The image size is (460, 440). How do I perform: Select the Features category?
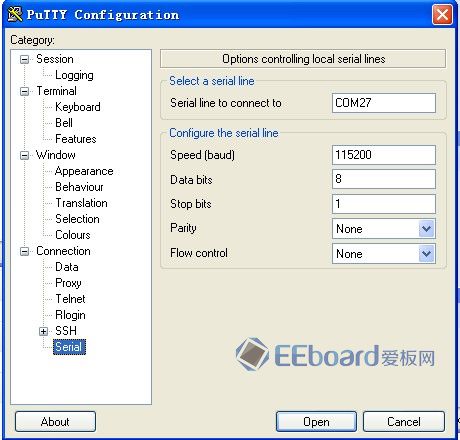pyautogui.click(x=76, y=139)
